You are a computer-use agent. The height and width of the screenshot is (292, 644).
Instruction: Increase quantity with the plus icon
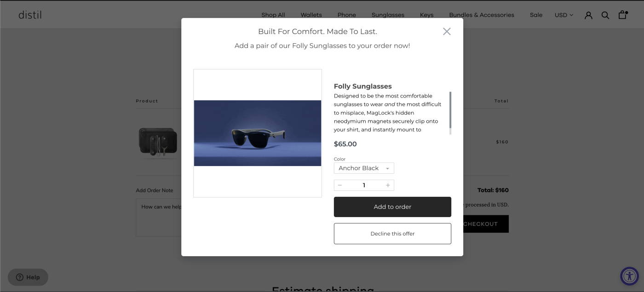click(x=388, y=185)
